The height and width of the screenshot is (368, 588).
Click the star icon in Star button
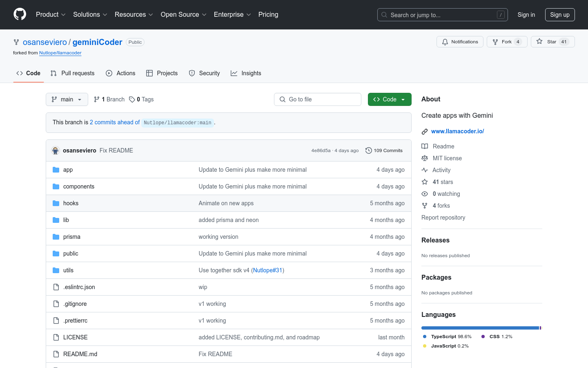539,42
